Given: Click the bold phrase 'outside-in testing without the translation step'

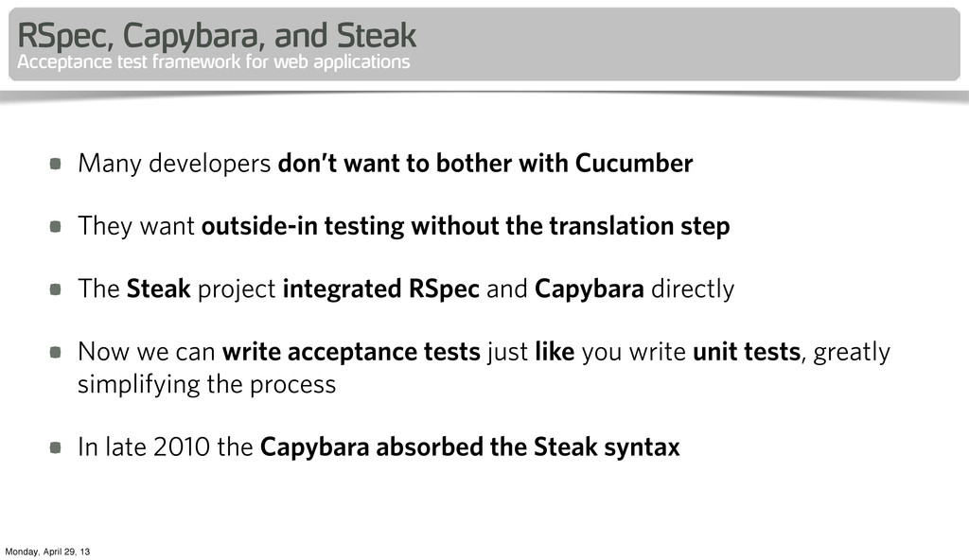Looking at the screenshot, I should pyautogui.click(x=466, y=226).
